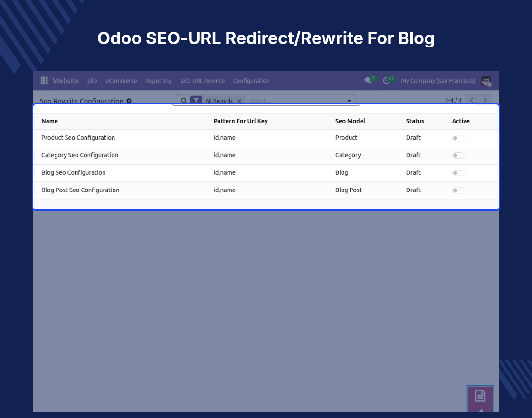Click the 1-4 / 4 pager counter
The image size is (532, 418).
[453, 100]
